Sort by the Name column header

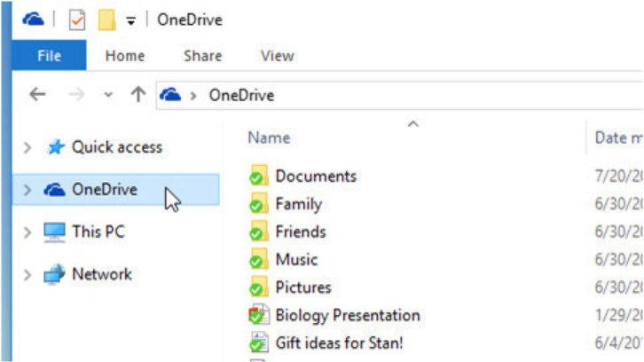click(x=269, y=138)
